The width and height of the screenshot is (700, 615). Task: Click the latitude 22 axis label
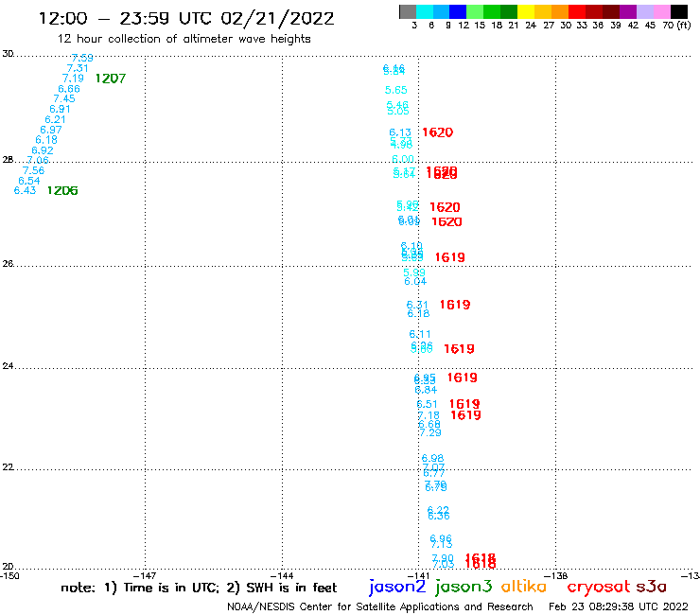[8, 467]
